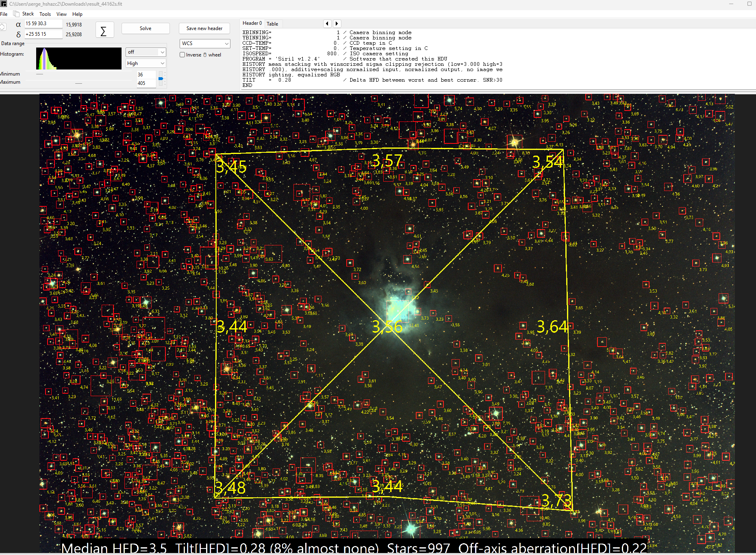The height and width of the screenshot is (555, 756).
Task: Open the File menu
Action: [x=4, y=14]
